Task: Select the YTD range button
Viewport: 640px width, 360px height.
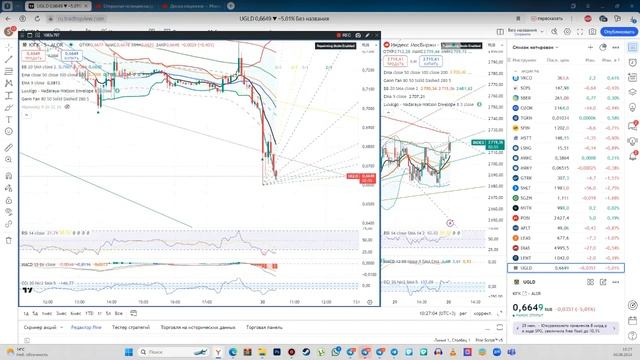Action: tap(89, 313)
